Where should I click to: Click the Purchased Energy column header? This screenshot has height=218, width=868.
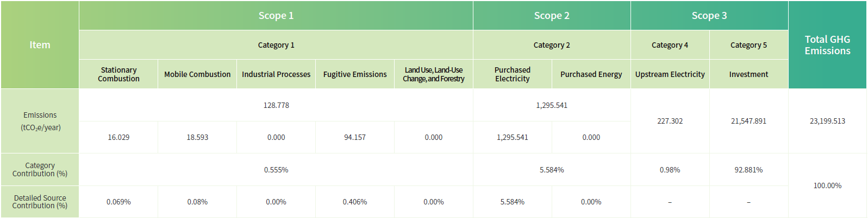591,74
